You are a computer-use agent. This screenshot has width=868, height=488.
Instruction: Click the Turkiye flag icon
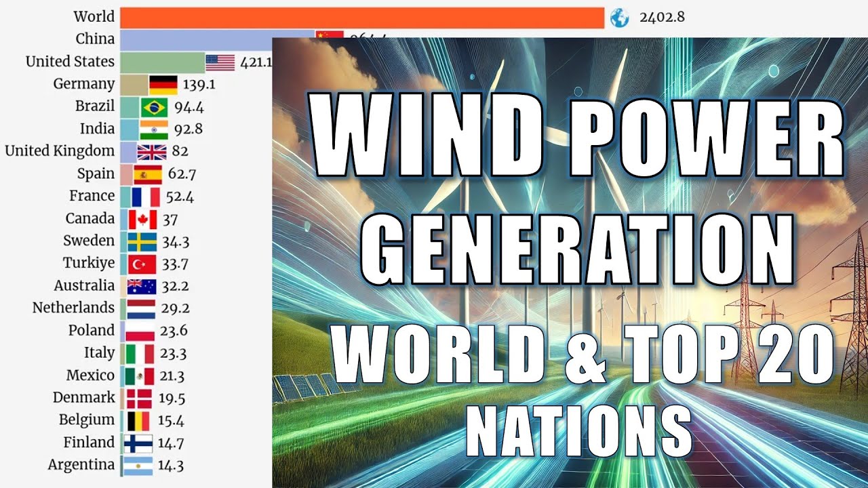pyautogui.click(x=142, y=264)
